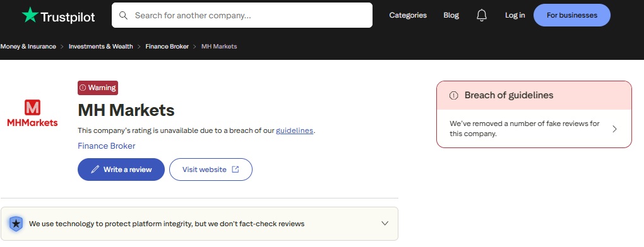Click the Visit website button
Image resolution: width=644 pixels, height=247 pixels.
tap(211, 169)
